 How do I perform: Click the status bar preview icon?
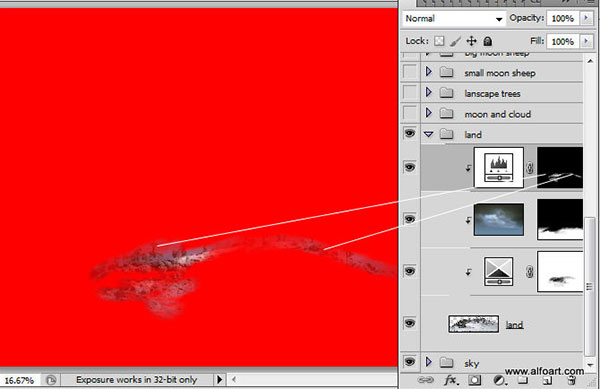(51, 380)
